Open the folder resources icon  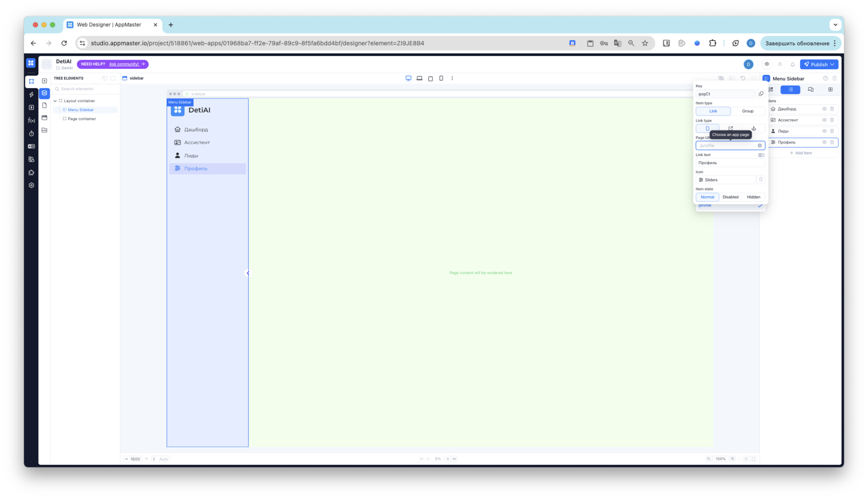[x=44, y=130]
